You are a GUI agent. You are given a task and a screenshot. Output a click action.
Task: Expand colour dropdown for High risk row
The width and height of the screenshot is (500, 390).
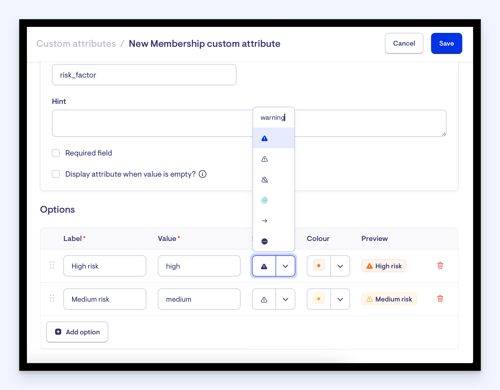click(x=340, y=266)
